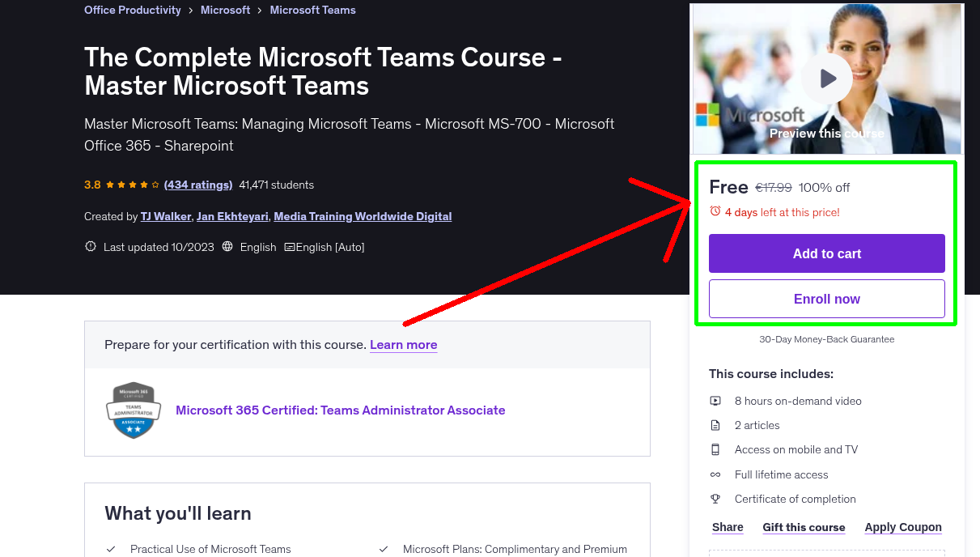This screenshot has width=980, height=557.
Task: Select Microsoft Teams in the breadcrumb trail
Action: [x=312, y=10]
